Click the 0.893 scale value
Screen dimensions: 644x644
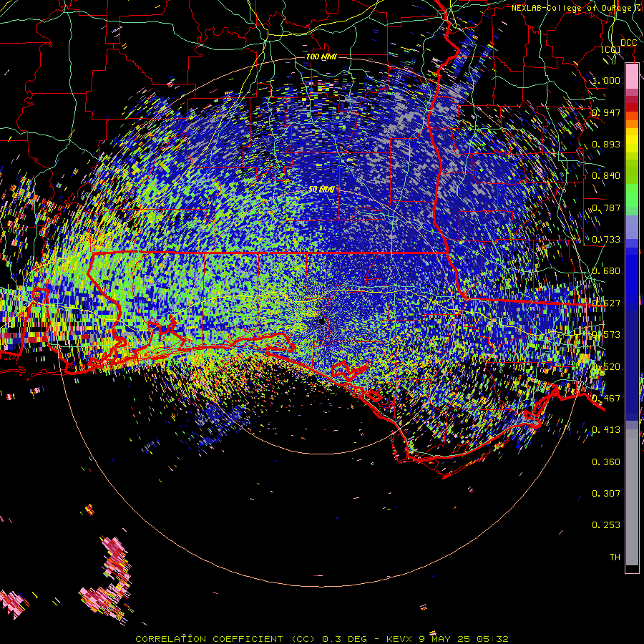606,144
